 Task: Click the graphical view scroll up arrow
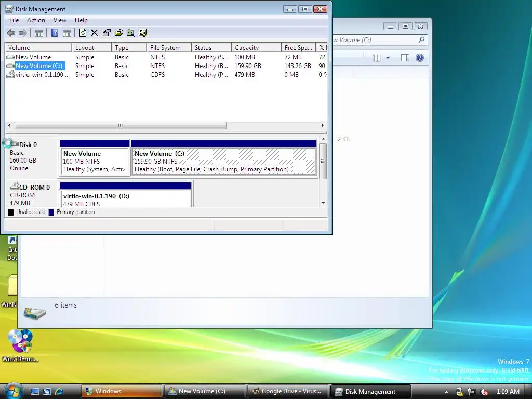click(x=323, y=139)
